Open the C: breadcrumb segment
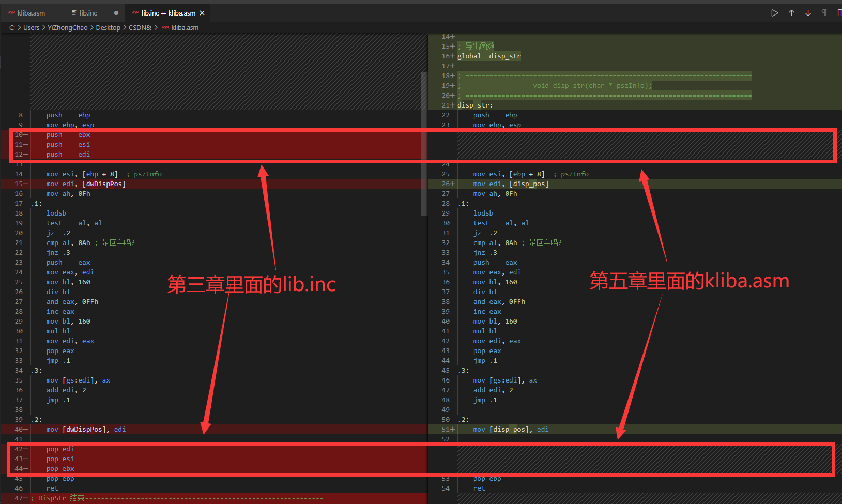Screen dimensions: 842x504 [12, 28]
